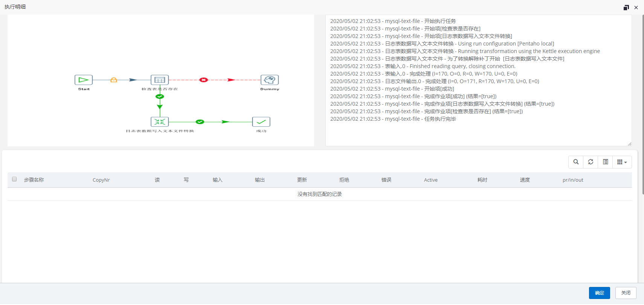Click the log line 任务执行完毕
Image resolution: width=644 pixels, height=305 pixels.
[x=393, y=119]
